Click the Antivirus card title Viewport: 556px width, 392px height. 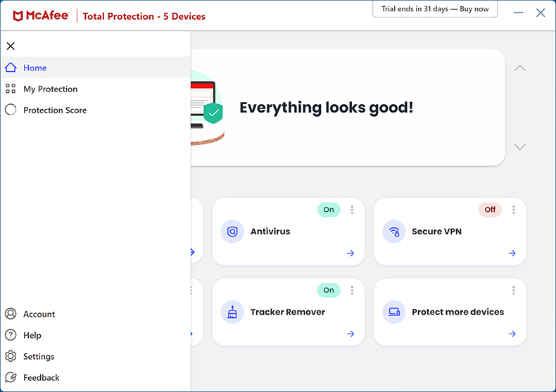coord(270,232)
